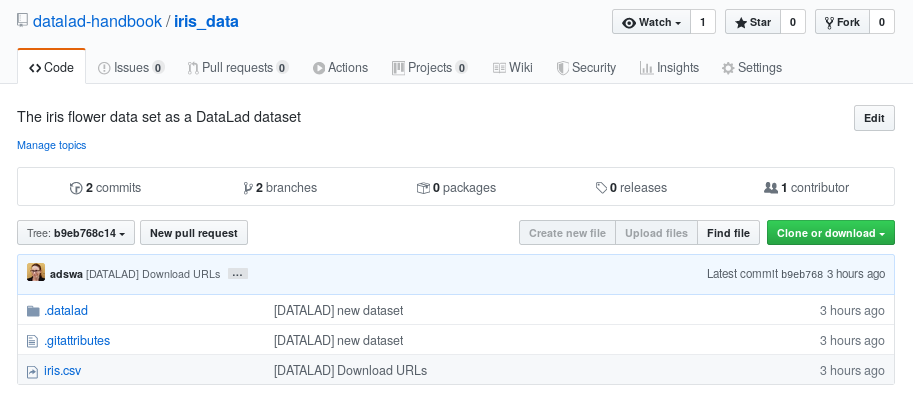This screenshot has height=415, width=913.
Task: Click the Manage topics link
Action: [x=52, y=145]
